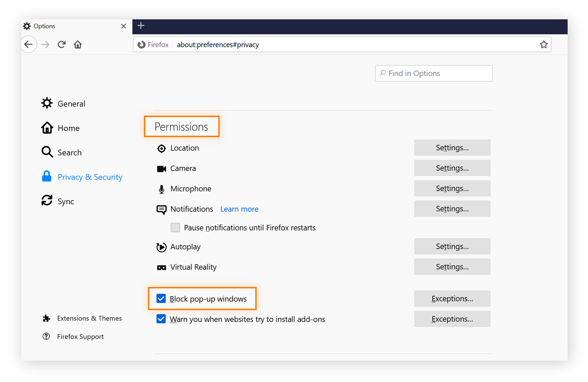Click the Find in Options search field
The image size is (588, 382).
[433, 73]
